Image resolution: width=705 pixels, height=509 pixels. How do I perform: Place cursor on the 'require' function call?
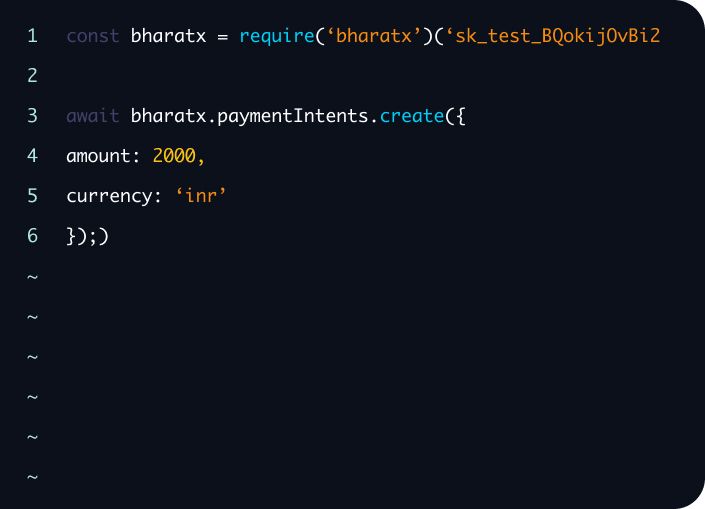click(275, 36)
